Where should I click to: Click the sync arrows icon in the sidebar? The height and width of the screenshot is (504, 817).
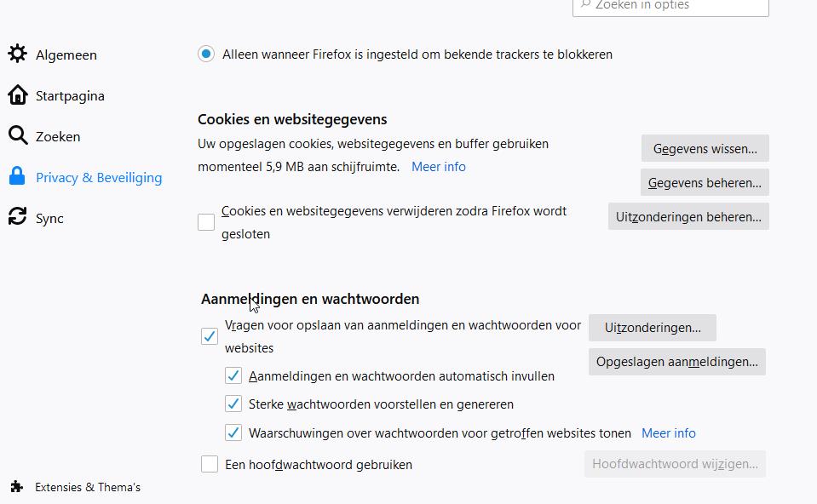click(x=18, y=218)
